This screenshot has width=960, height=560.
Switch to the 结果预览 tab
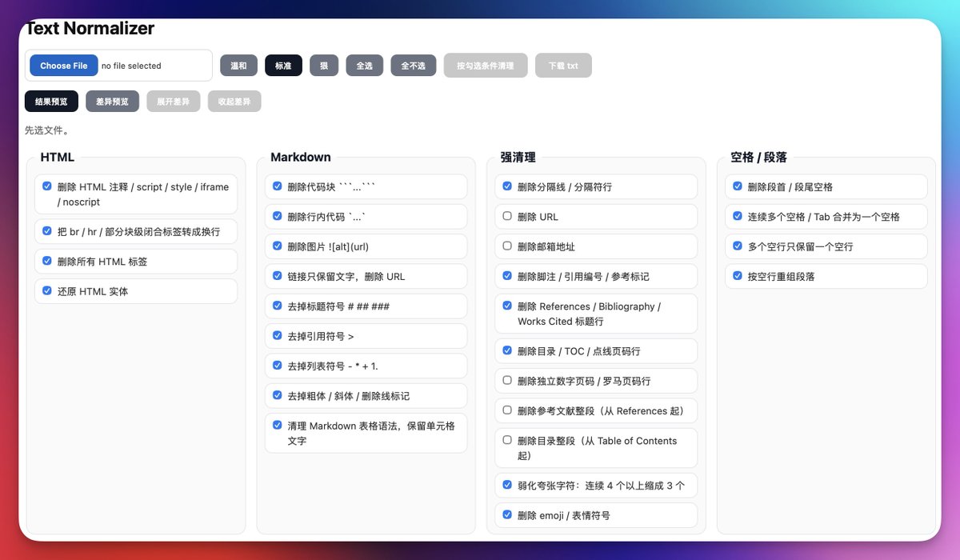coord(51,102)
